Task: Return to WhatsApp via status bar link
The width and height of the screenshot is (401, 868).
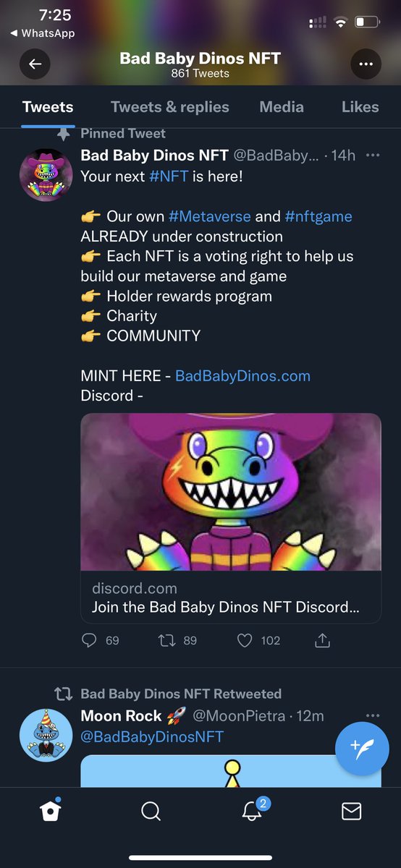Action: 42,33
